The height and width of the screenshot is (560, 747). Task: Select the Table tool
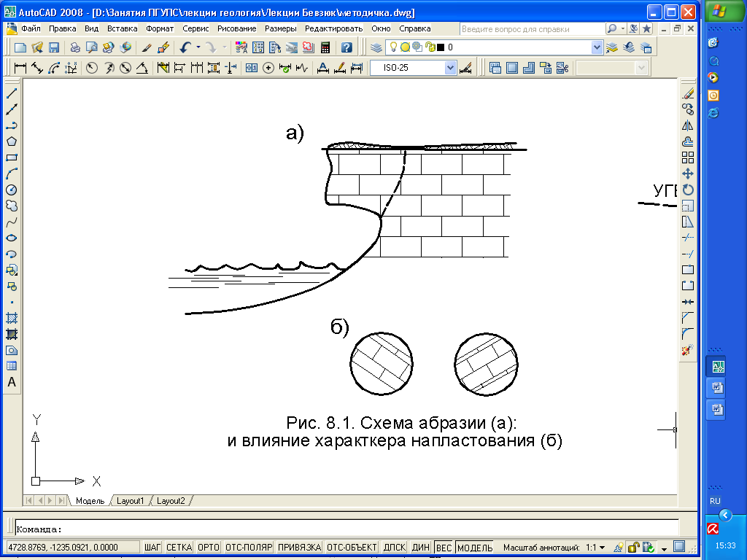pyautogui.click(x=12, y=366)
